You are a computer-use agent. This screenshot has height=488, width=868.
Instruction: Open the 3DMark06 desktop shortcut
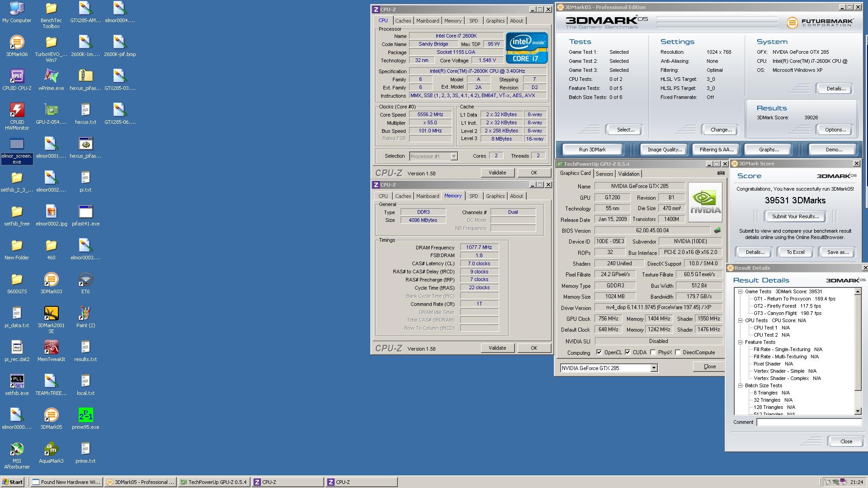(x=17, y=46)
